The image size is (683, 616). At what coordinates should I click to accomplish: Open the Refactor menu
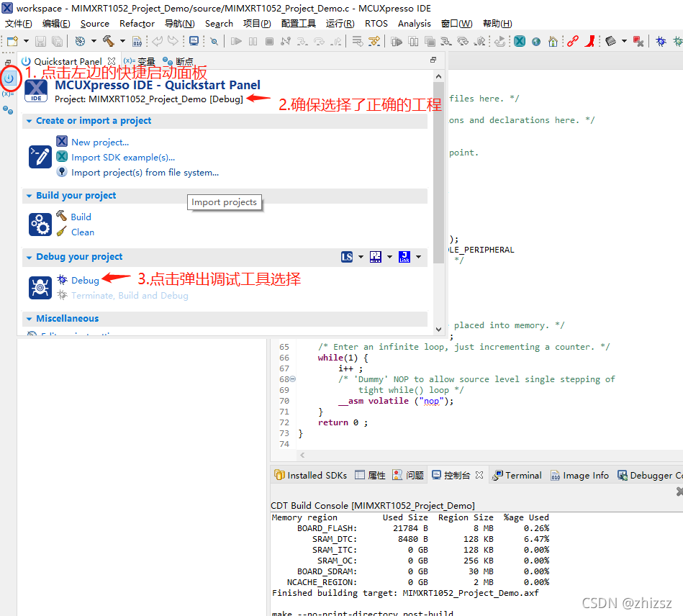(x=137, y=24)
